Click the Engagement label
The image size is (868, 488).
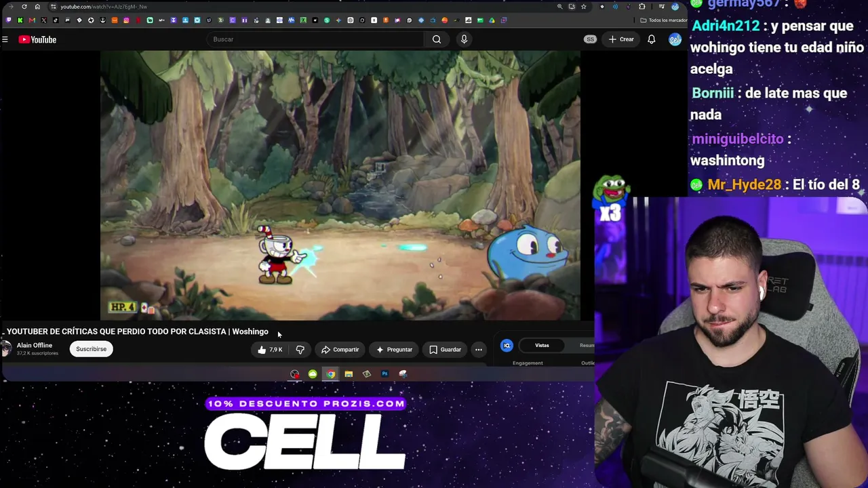click(x=528, y=363)
